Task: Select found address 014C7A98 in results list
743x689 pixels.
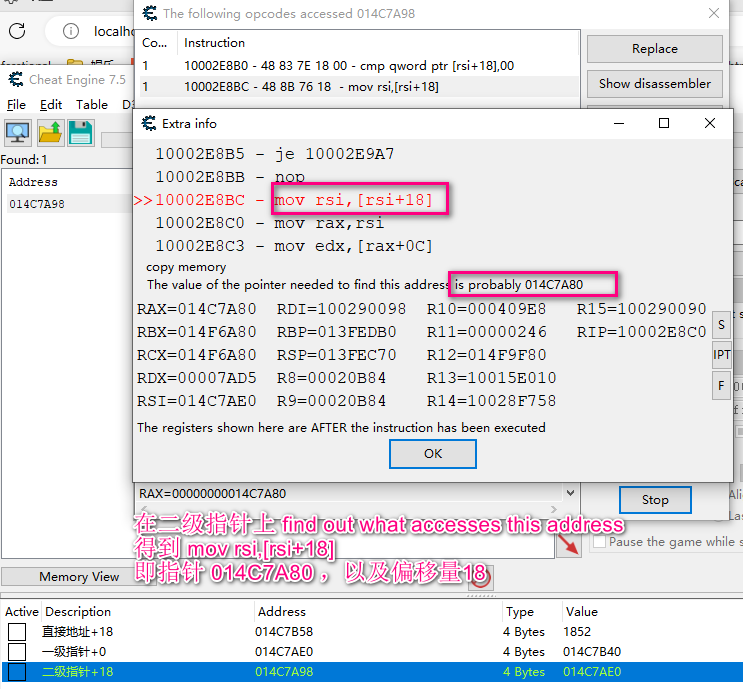Action: (69, 204)
